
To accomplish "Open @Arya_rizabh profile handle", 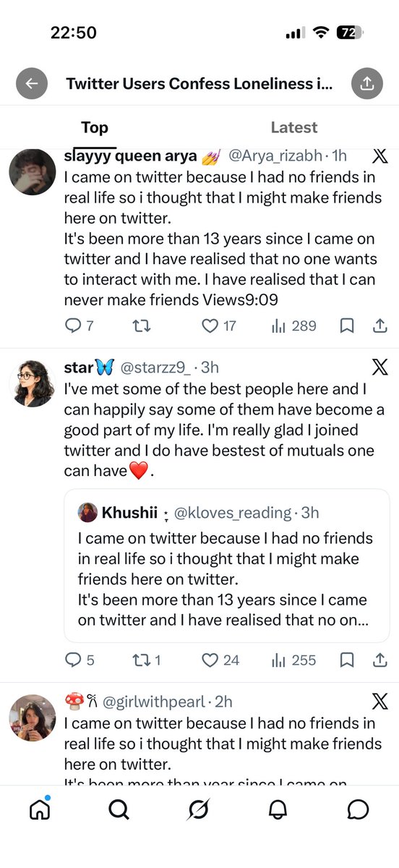I will [275, 156].
